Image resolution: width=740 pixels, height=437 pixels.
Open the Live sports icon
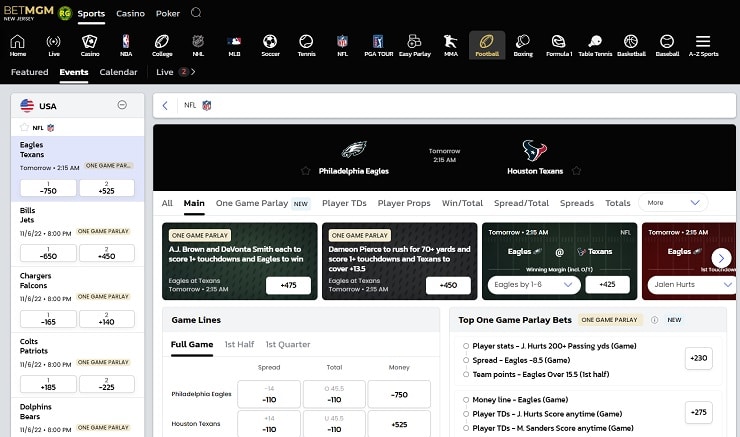[53, 45]
